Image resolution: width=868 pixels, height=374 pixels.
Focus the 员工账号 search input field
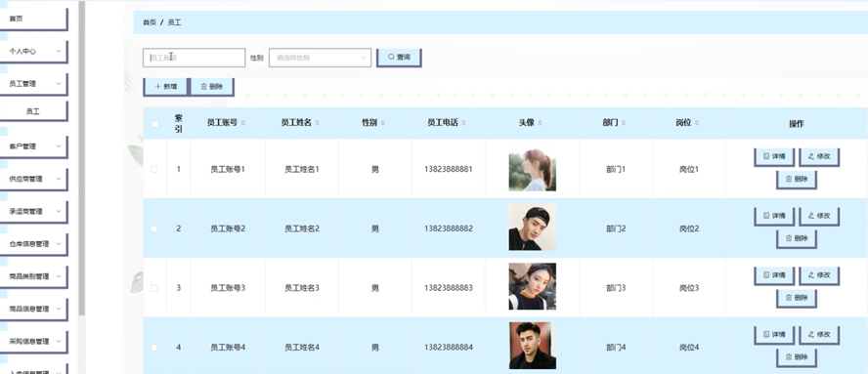194,58
